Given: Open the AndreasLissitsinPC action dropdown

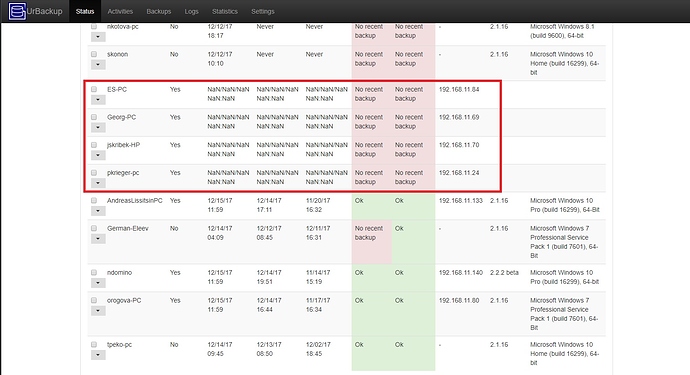Looking at the screenshot, I should (x=98, y=211).
